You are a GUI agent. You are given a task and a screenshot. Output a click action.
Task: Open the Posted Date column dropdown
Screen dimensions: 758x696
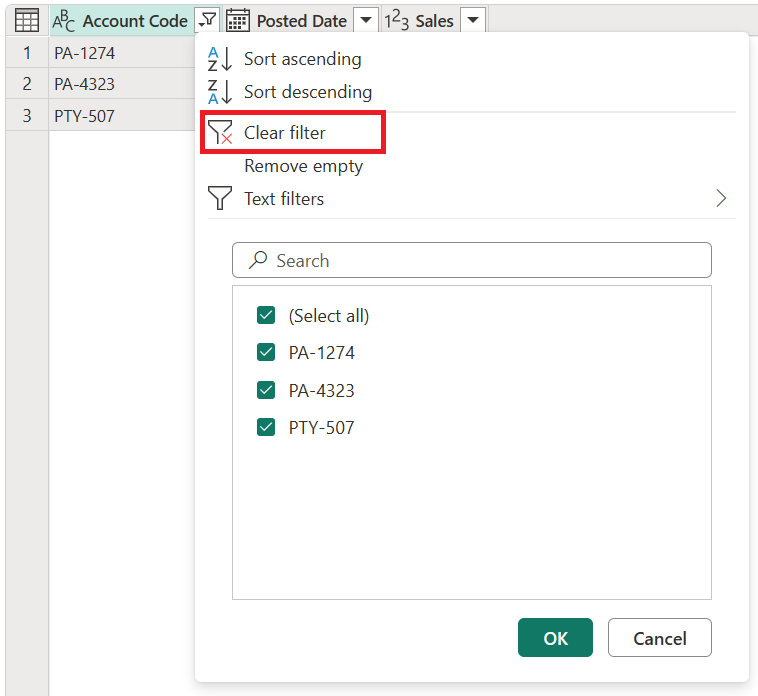tap(366, 20)
